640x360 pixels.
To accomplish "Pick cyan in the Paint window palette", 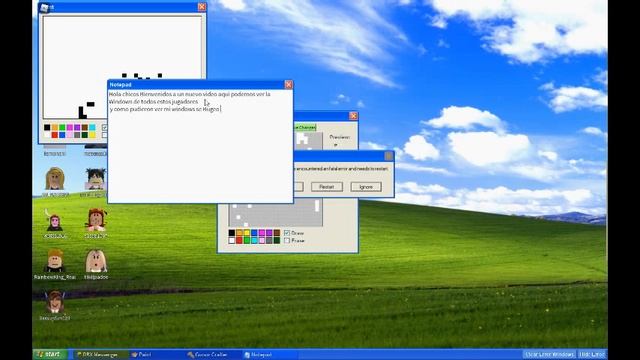I will click(92, 127).
